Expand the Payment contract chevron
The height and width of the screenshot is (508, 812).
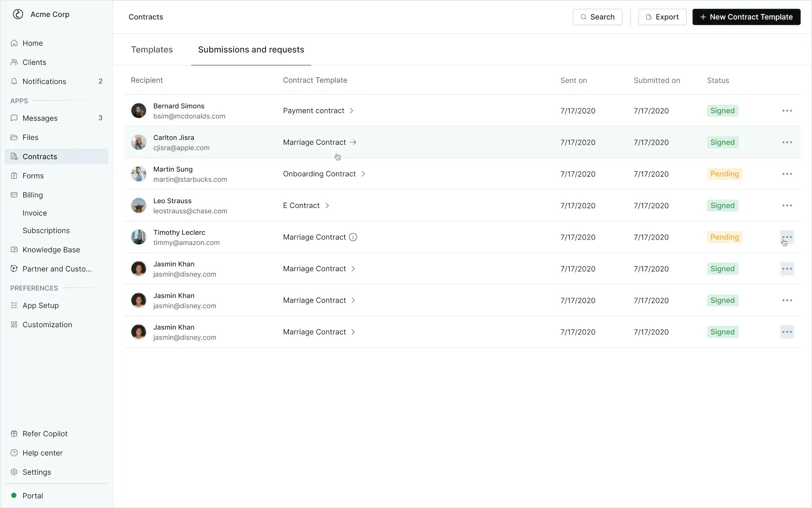coord(351,110)
